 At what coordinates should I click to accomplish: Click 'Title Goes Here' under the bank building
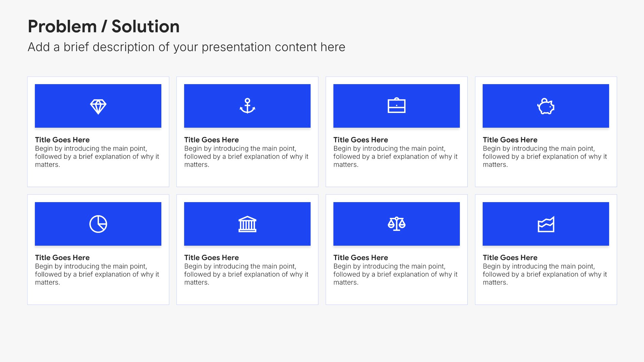(x=211, y=257)
